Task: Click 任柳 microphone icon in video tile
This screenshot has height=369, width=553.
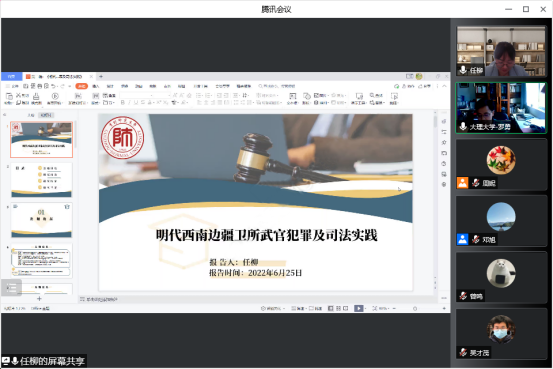Action: pos(463,70)
